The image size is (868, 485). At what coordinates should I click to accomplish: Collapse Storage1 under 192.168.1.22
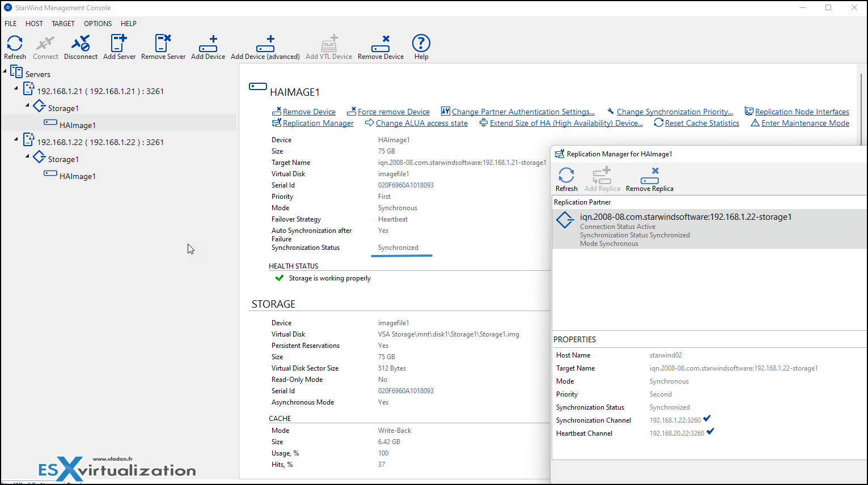pos(27,156)
